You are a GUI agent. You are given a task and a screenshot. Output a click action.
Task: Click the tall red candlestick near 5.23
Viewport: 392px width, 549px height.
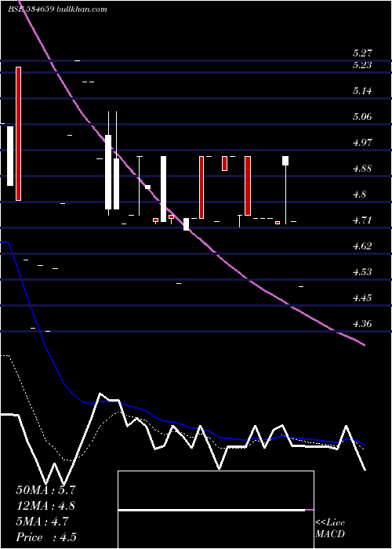click(18, 133)
